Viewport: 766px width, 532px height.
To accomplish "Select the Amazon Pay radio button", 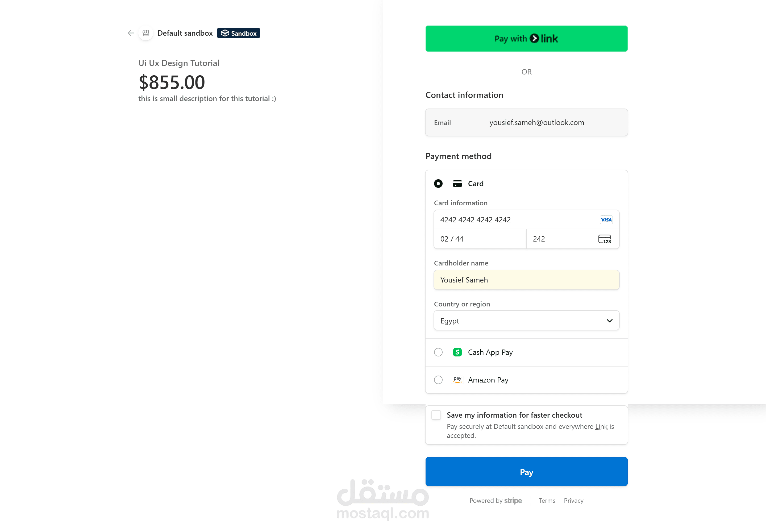I will (x=438, y=380).
